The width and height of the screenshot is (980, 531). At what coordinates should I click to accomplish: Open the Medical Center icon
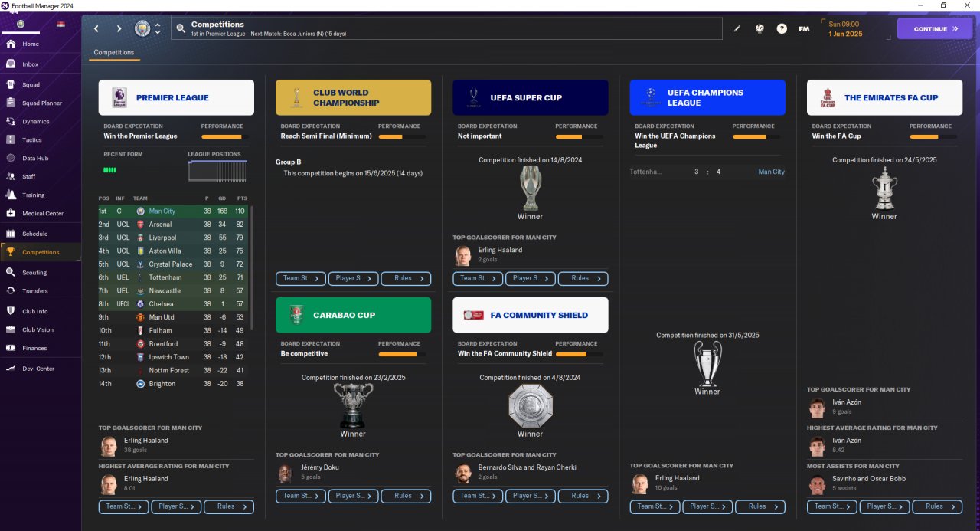11,213
